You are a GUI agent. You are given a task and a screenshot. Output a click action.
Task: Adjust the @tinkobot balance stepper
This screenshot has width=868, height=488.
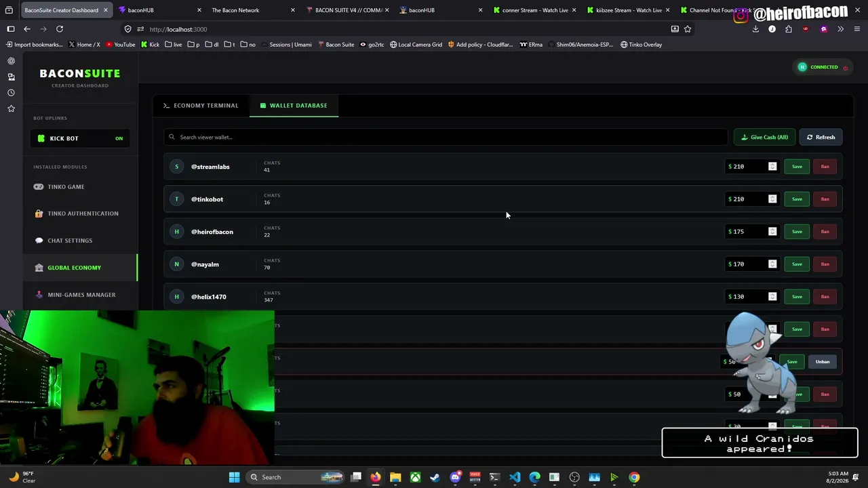point(772,199)
